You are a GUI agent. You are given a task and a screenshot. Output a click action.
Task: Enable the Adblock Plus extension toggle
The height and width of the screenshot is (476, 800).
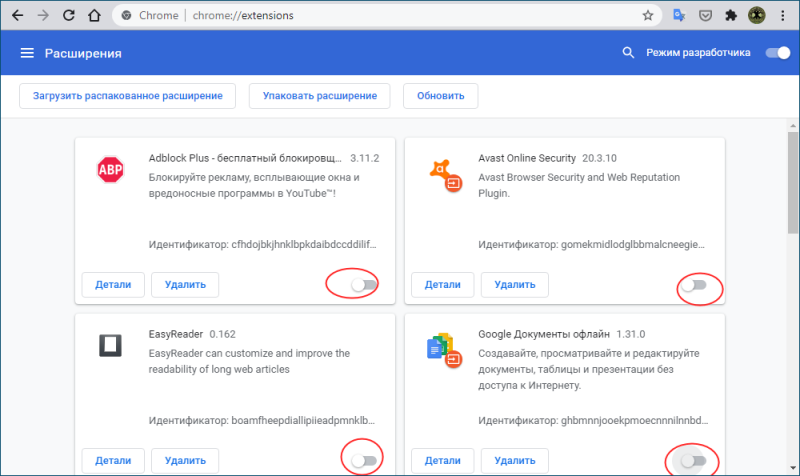(364, 284)
